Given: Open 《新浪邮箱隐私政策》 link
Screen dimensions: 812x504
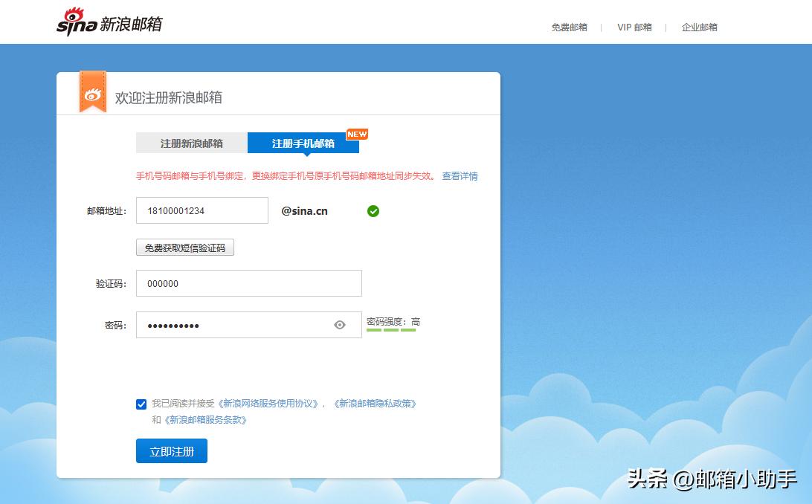Looking at the screenshot, I should pos(375,404).
